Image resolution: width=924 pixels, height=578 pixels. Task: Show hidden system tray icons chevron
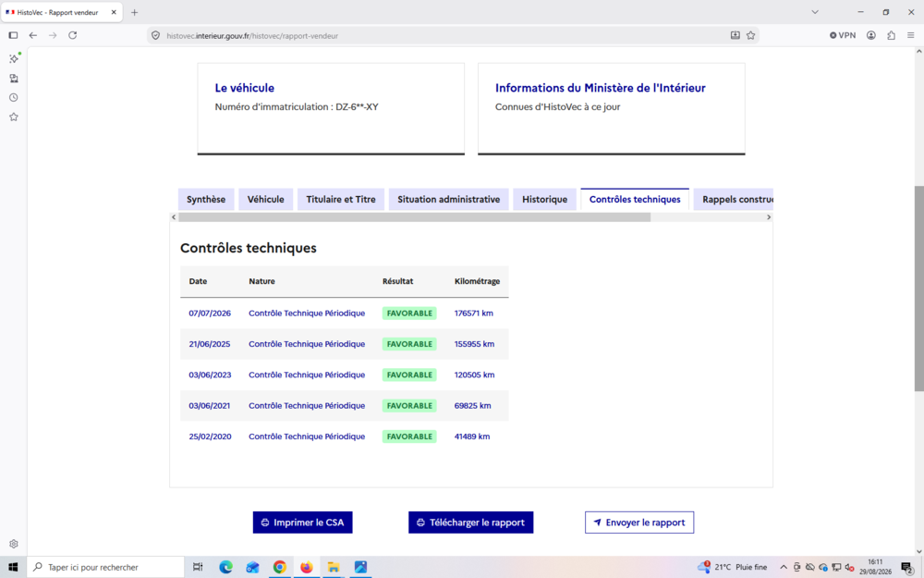tap(784, 568)
